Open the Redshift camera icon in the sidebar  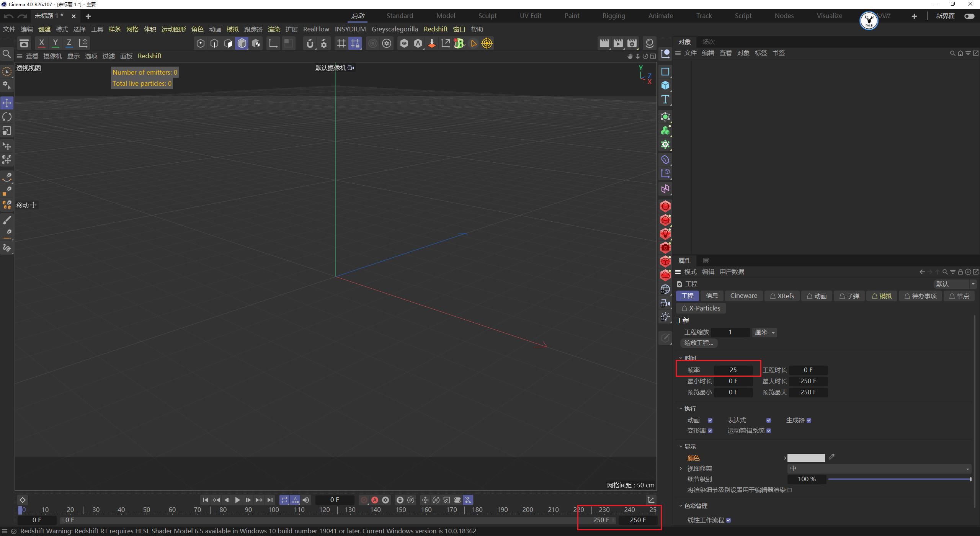coord(665,247)
